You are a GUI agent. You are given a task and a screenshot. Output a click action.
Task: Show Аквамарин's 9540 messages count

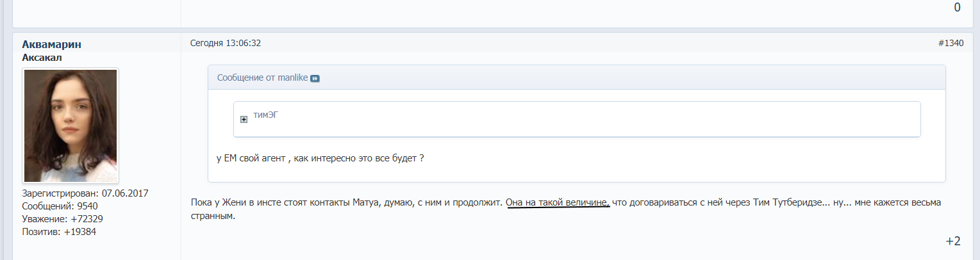[x=60, y=206]
